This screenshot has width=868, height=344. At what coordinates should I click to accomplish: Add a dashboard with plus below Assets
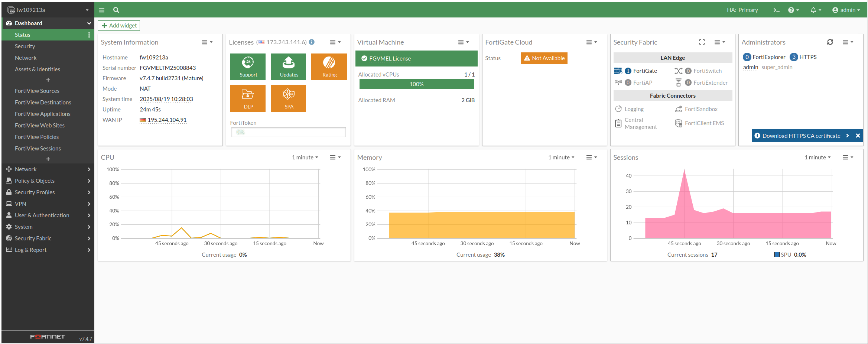(48, 80)
